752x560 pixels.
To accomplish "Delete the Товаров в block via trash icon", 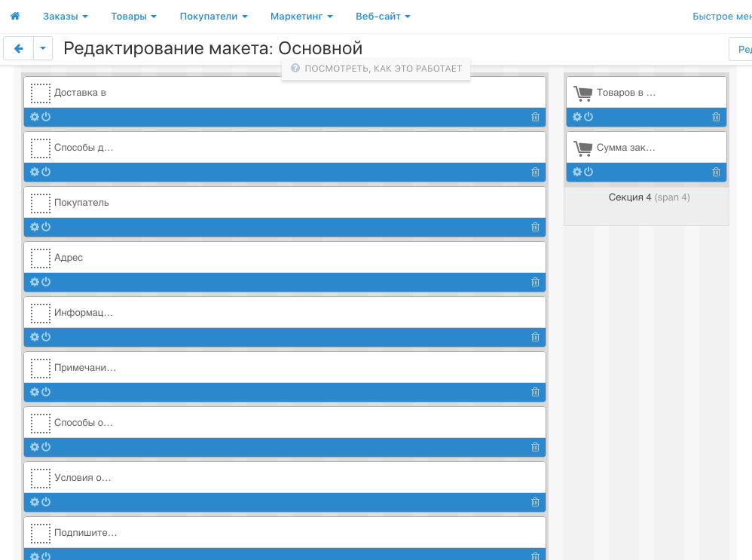I will pos(716,117).
